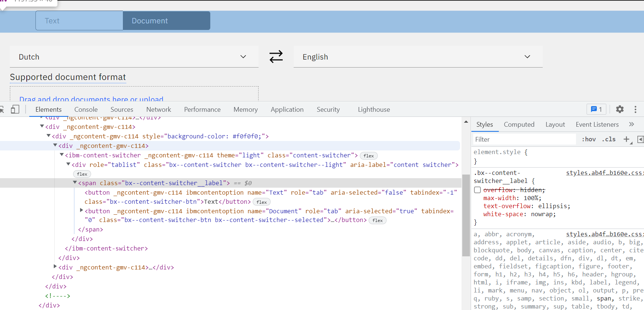Toggle the .cls class editor
Screen dimensions: 644x310
point(609,139)
